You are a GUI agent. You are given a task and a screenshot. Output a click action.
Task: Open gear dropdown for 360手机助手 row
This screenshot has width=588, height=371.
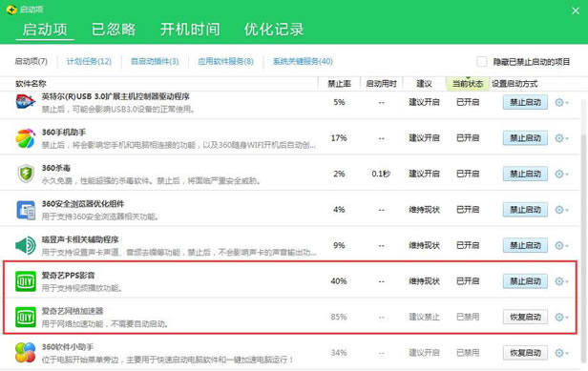pyautogui.click(x=561, y=138)
